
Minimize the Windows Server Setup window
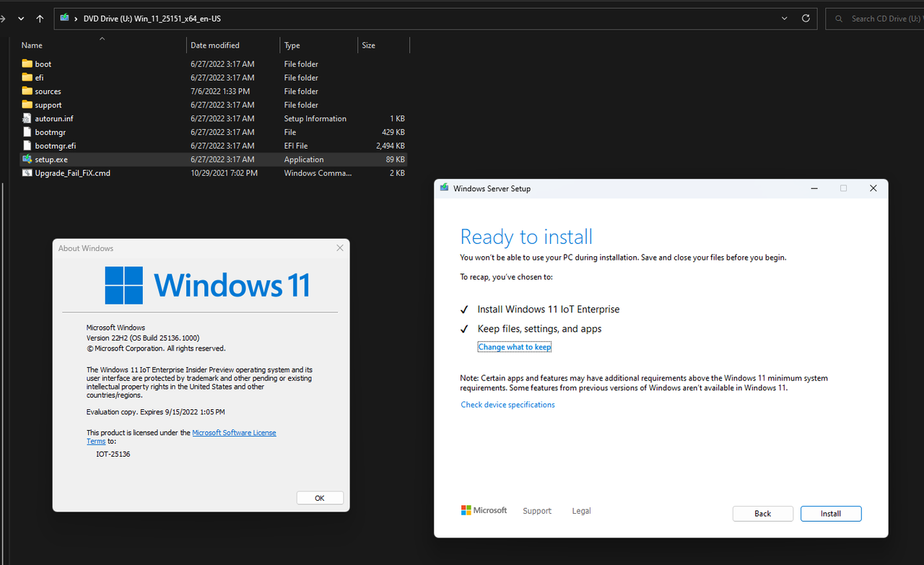tap(814, 188)
